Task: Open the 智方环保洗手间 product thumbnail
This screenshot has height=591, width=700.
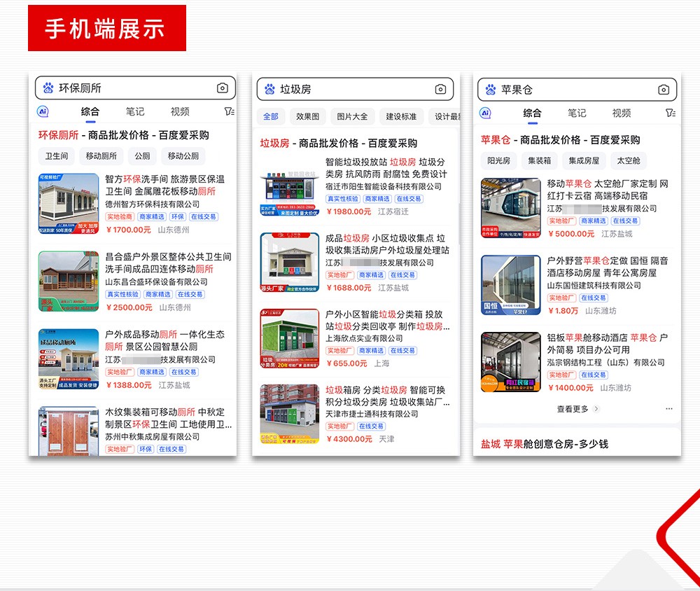Action: [x=69, y=204]
